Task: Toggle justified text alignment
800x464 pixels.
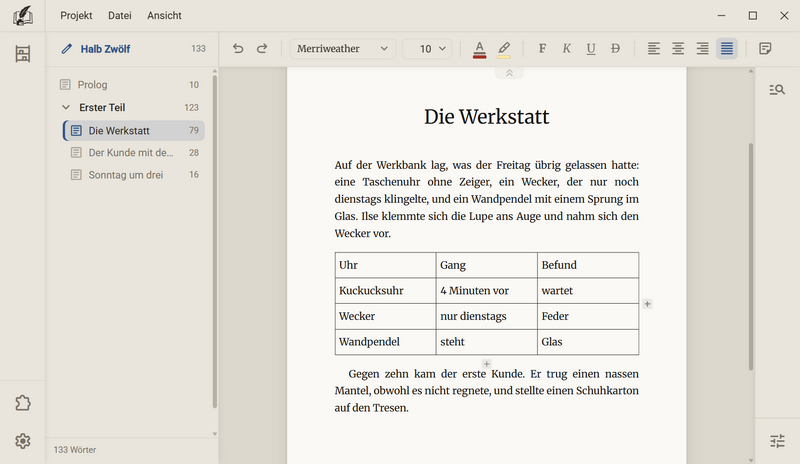Action: [727, 48]
